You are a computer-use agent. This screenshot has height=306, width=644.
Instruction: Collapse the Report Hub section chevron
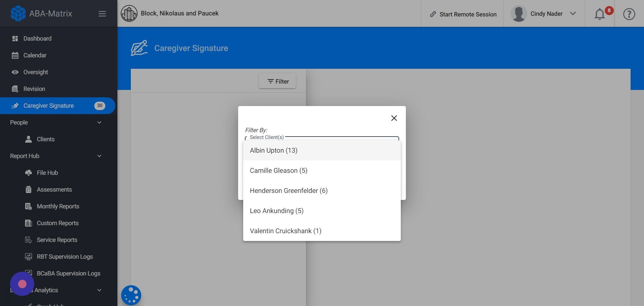click(x=99, y=156)
